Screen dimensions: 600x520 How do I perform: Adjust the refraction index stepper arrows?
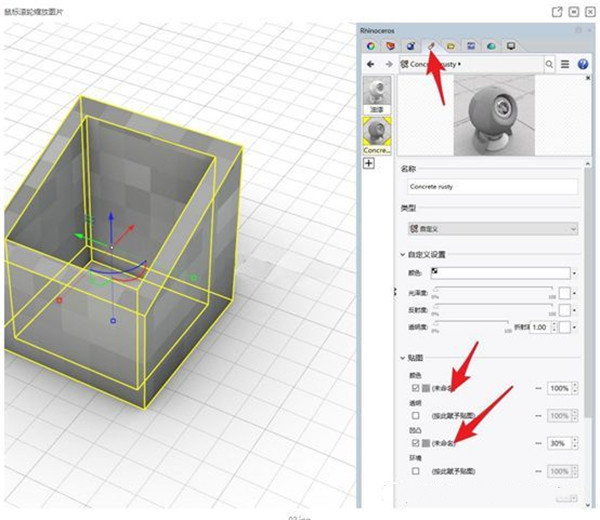point(554,327)
